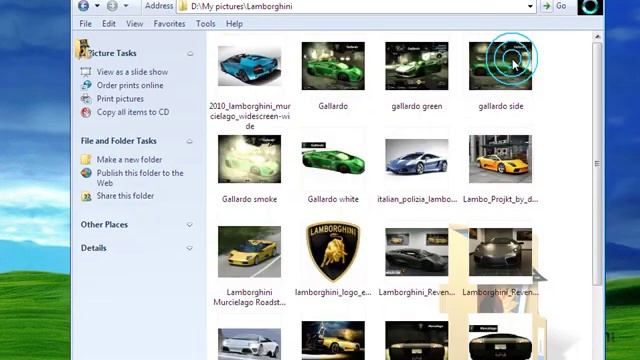This screenshot has width=640, height=360.
Task: Open the Forward button history dropdown arrow
Action: tap(126, 6)
